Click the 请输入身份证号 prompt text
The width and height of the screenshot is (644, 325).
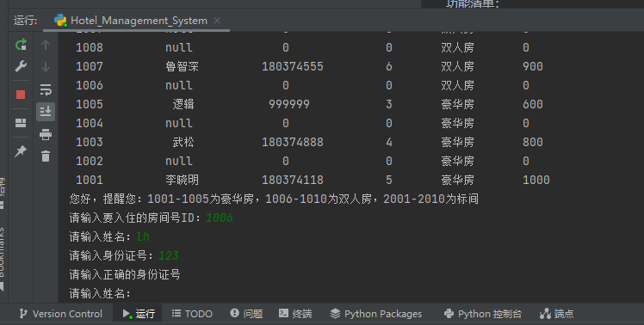point(111,255)
